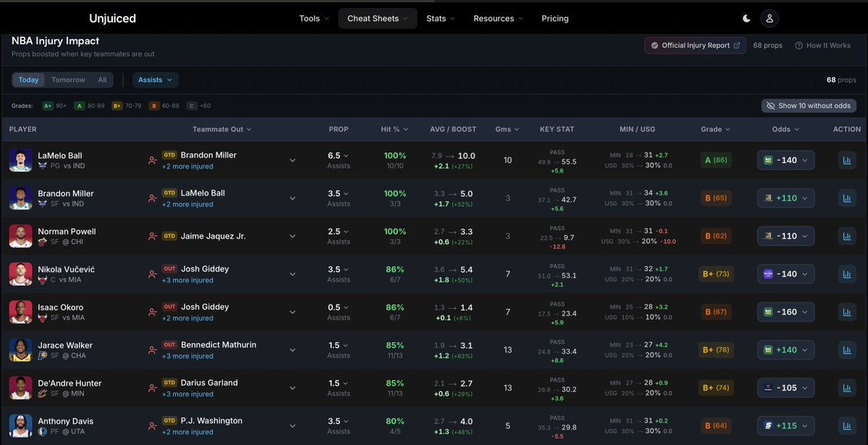The image size is (868, 445).
Task: Click the Darius Garland teammate out name
Action: (209, 383)
